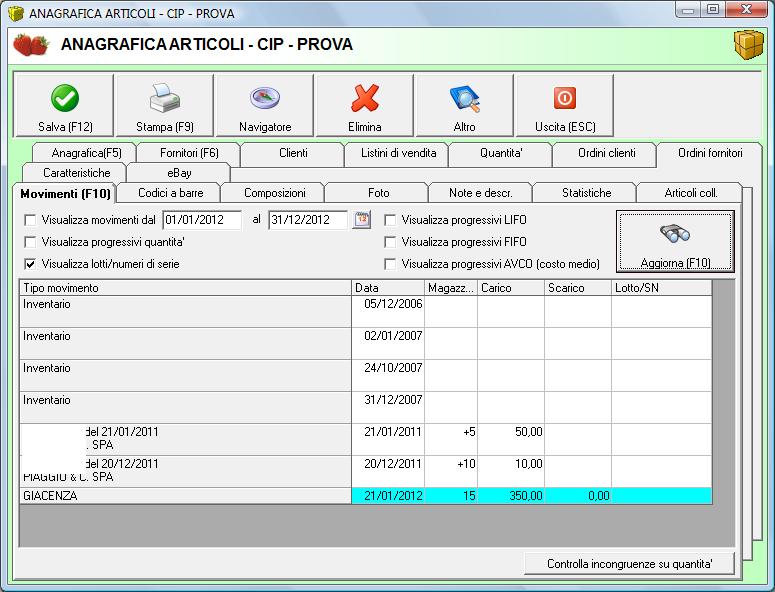
Task: Uncheck Visualizza lotti/numeri di serie
Action: click(x=30, y=264)
